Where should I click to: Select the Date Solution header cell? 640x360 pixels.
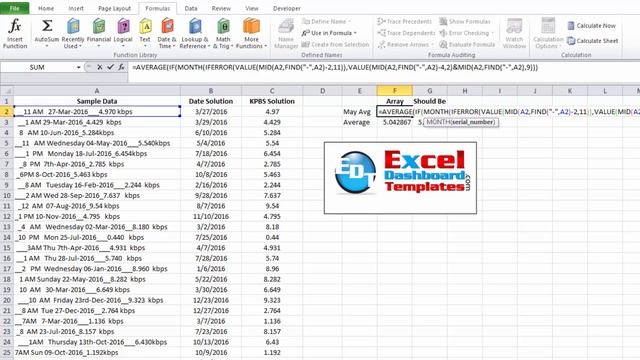click(211, 101)
